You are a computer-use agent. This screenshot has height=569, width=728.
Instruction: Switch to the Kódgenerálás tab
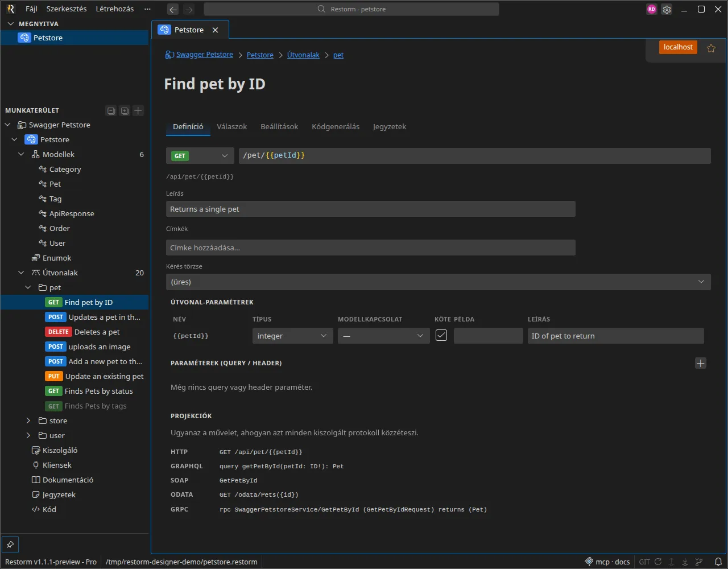(336, 126)
